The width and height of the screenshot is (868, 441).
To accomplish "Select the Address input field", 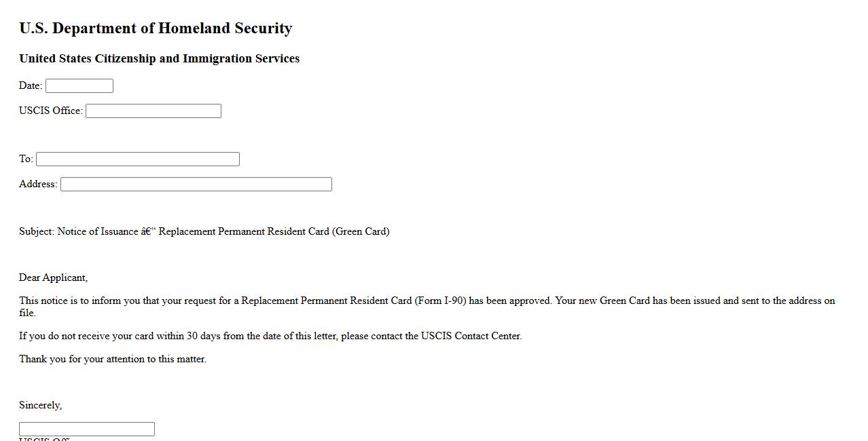I will 196,185.
